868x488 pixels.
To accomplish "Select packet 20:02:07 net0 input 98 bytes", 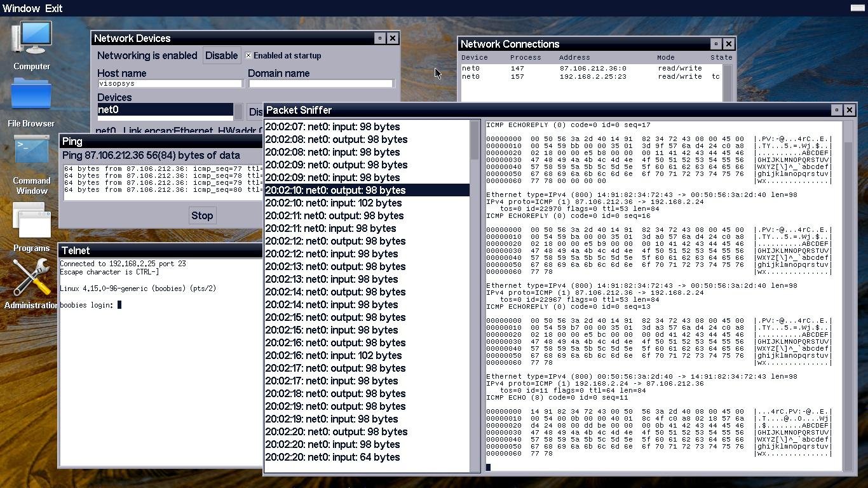I will click(367, 126).
